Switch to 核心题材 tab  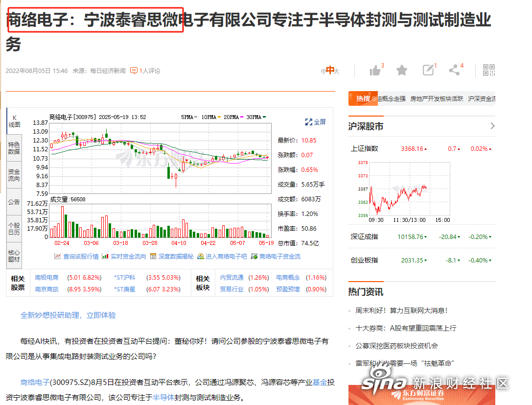click(14, 256)
